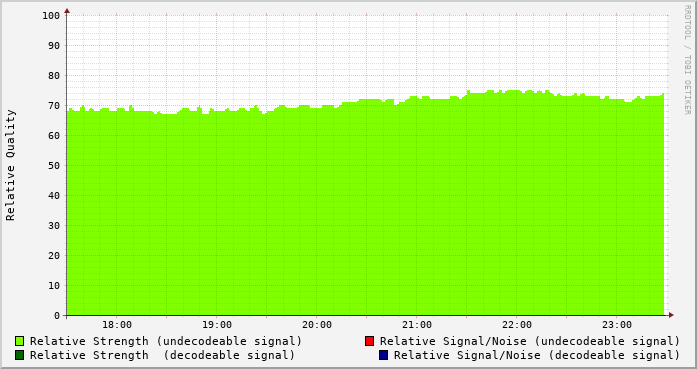Click the 23:00 time axis label
Image resolution: width=697 pixels, height=369 pixels.
point(617,325)
